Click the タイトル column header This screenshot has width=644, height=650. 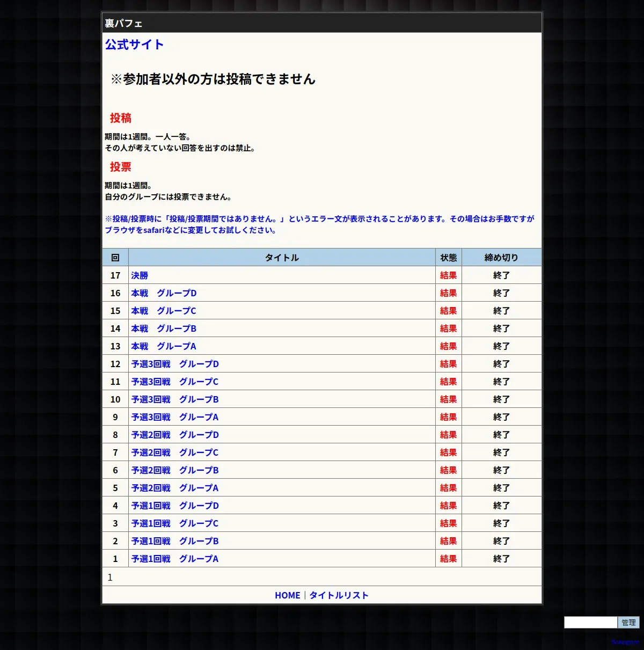pos(282,258)
